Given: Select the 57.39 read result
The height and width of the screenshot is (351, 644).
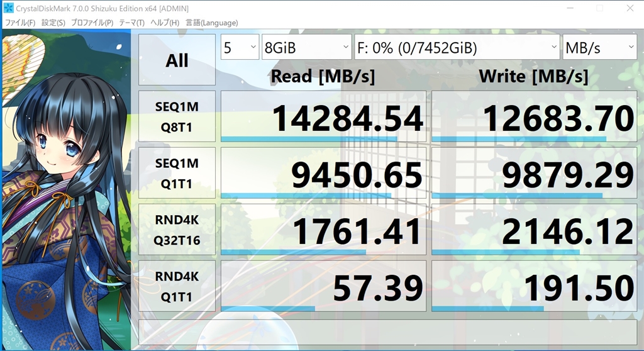Looking at the screenshot, I should point(324,286).
